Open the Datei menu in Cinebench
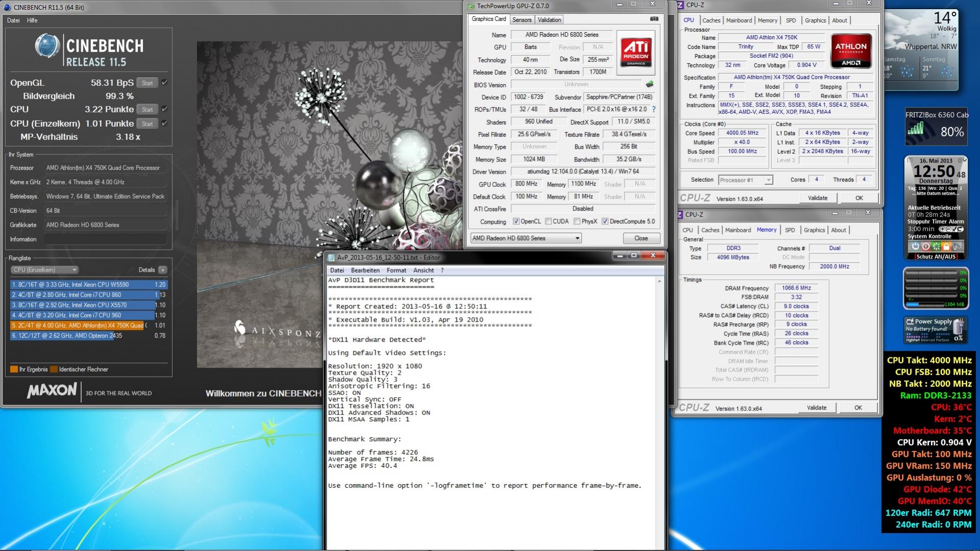Screen dimensions: 980x551 [x=13, y=20]
